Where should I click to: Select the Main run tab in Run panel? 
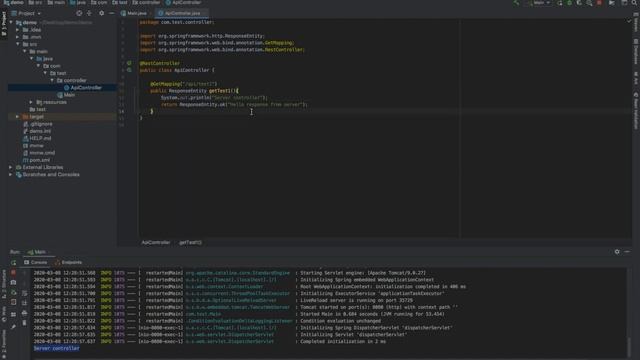pyautogui.click(x=37, y=252)
